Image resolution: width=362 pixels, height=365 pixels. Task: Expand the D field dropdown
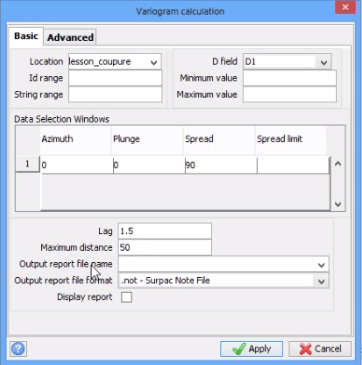coord(324,62)
